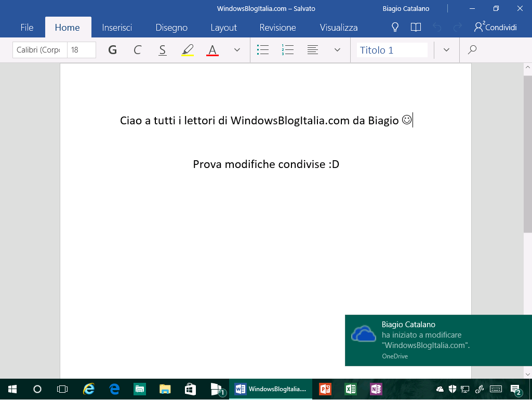Viewport: 532px width, 400px height.
Task: Redo the last action
Action: 458,27
